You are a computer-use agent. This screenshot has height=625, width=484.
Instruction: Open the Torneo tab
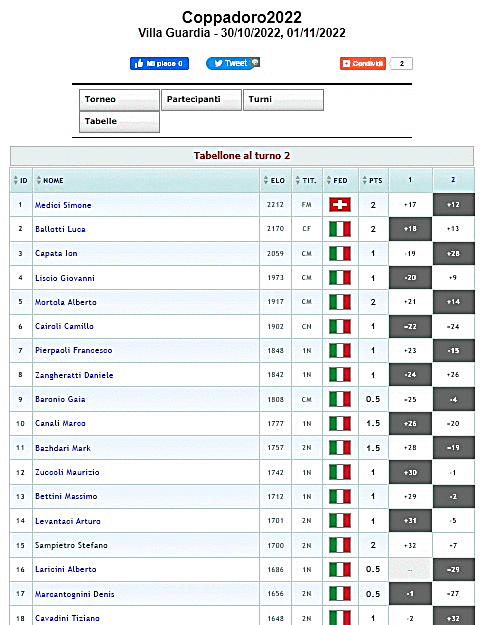pos(119,100)
